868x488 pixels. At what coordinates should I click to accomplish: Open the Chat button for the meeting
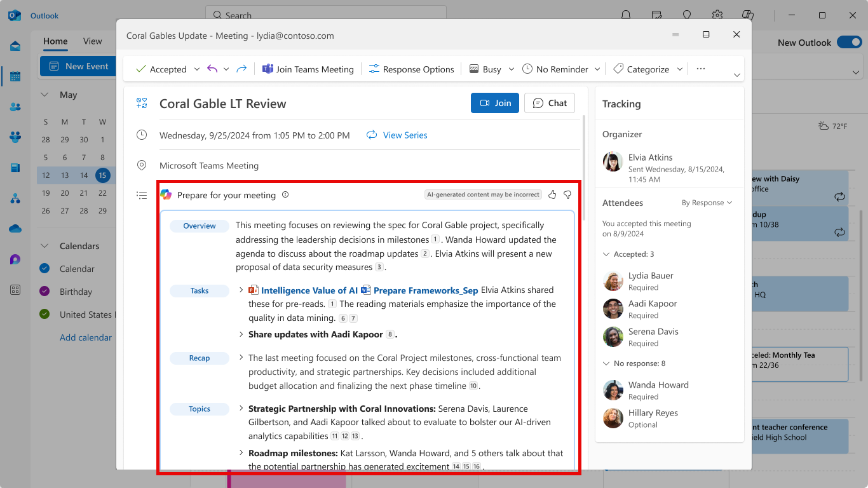click(550, 103)
